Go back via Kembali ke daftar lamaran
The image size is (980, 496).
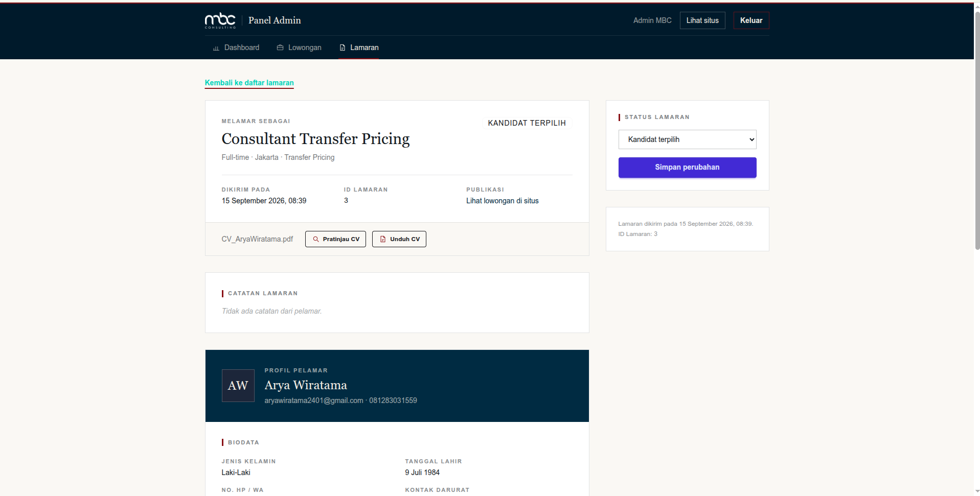pyautogui.click(x=249, y=83)
